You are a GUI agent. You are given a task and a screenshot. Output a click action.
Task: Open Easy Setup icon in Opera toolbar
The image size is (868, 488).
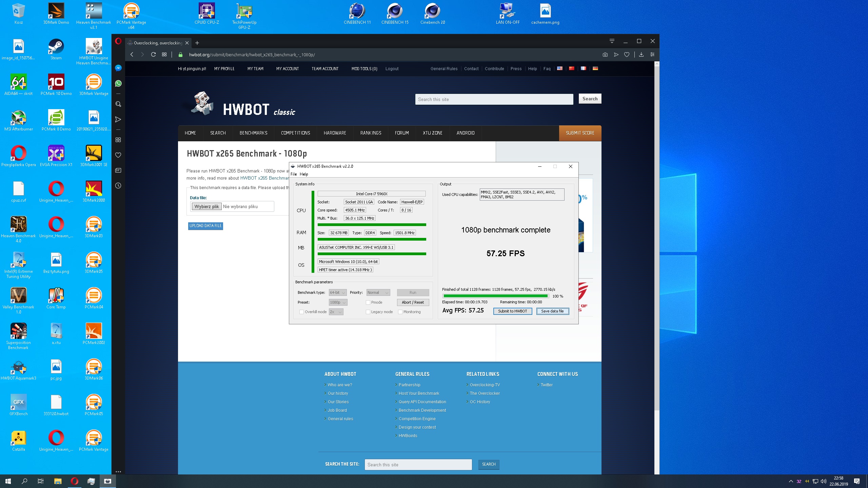652,55
